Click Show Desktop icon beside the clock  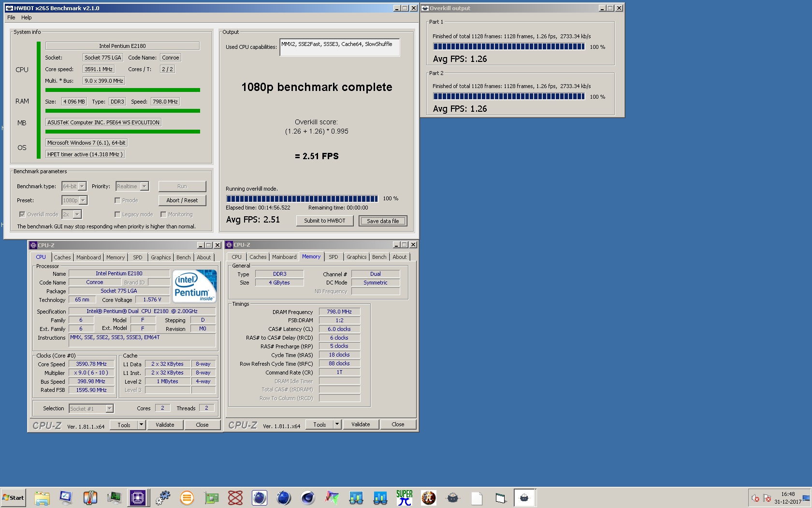pos(806,498)
